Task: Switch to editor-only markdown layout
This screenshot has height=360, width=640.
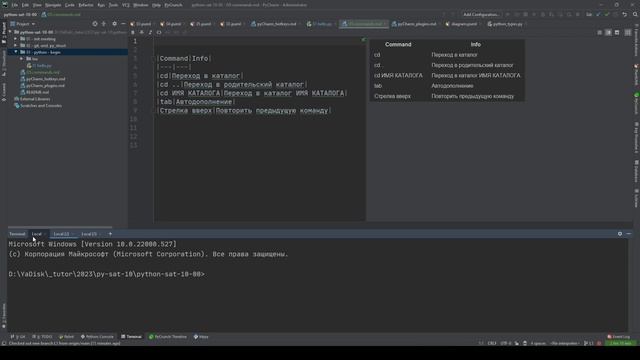Action: coord(600,32)
